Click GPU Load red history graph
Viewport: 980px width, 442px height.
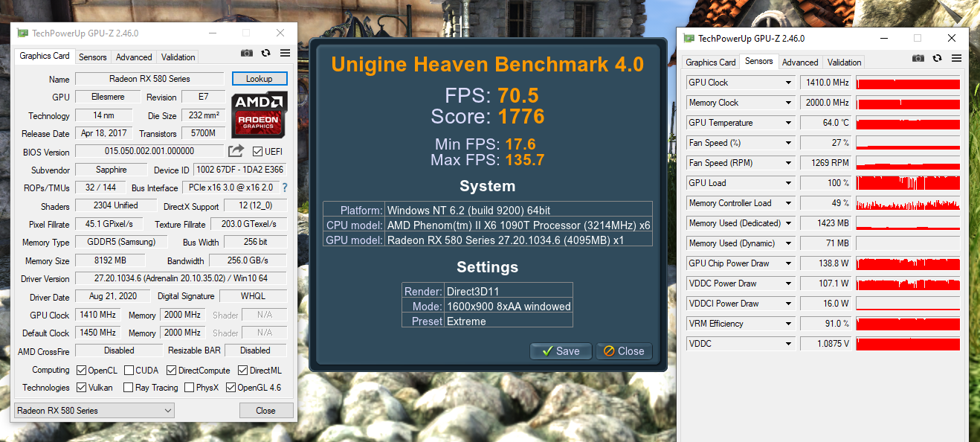click(x=909, y=183)
